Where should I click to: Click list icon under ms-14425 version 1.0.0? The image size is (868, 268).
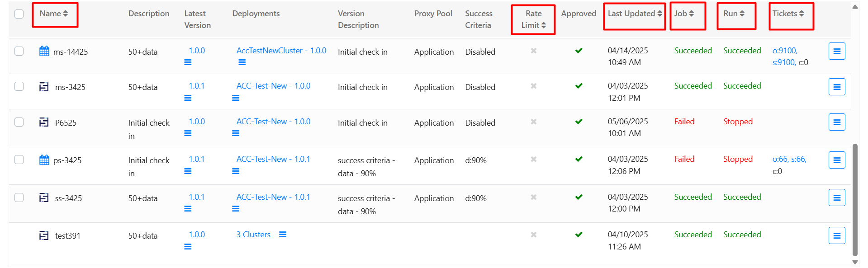[188, 62]
